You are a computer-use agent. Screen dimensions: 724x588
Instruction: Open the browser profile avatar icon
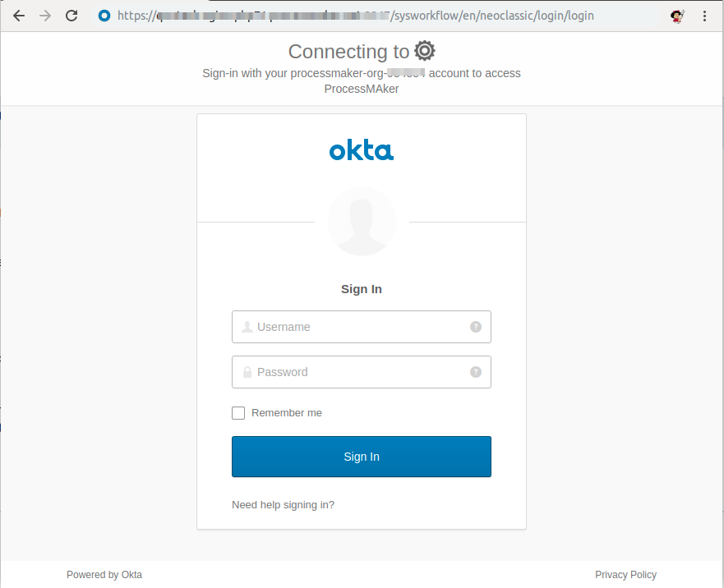tap(677, 16)
